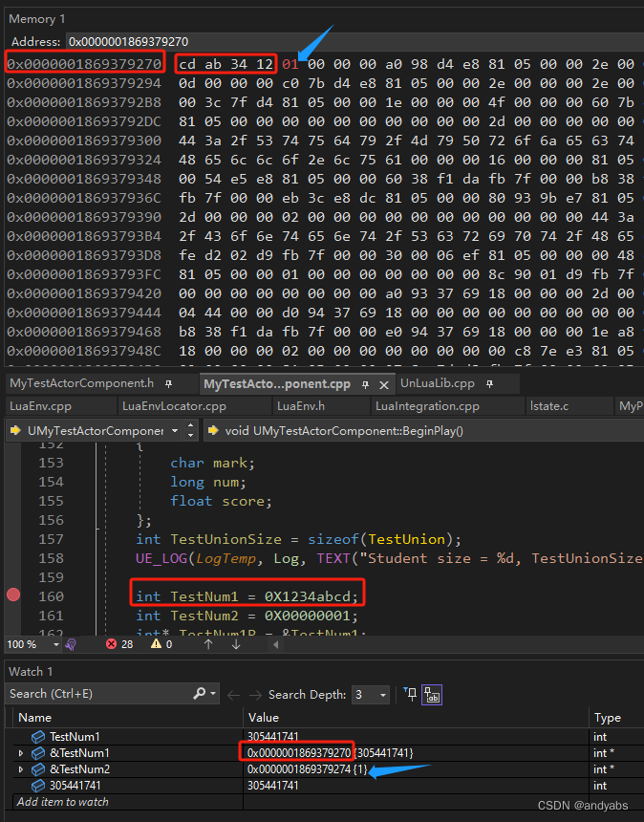Click the 28 errors indicator
Viewport: 644px width, 822px height.
[x=119, y=644]
